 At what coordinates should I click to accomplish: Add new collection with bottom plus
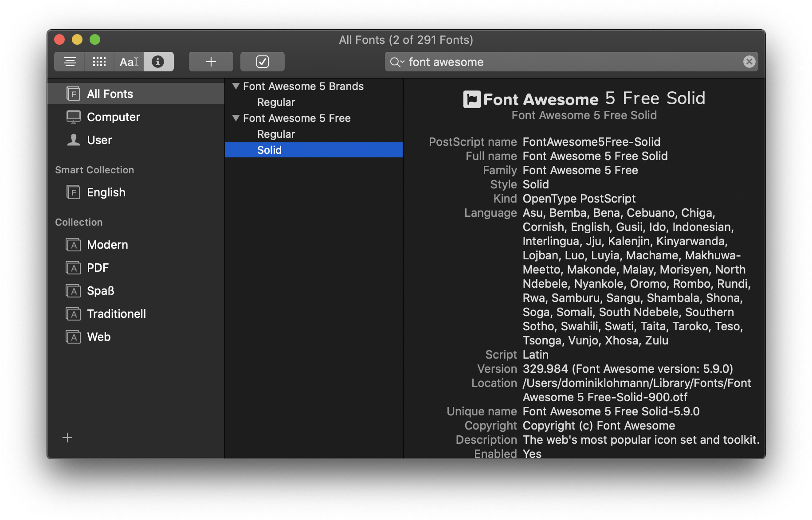[67, 438]
